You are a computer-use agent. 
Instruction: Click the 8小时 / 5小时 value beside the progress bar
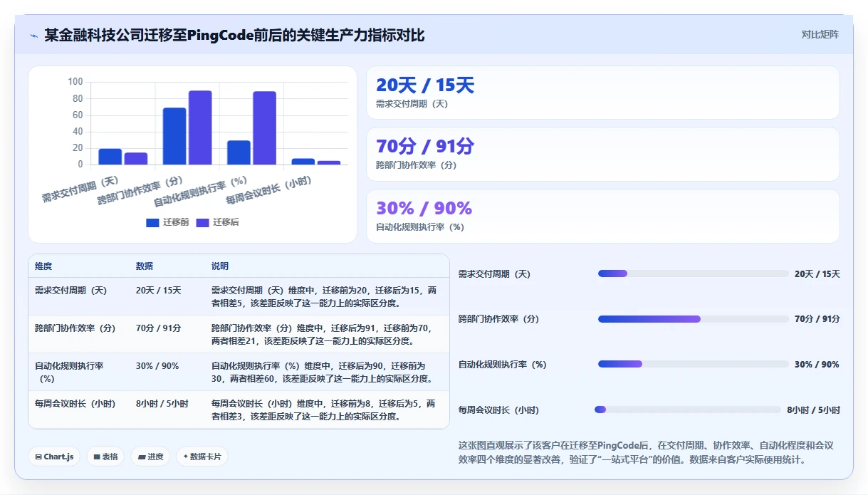click(813, 410)
